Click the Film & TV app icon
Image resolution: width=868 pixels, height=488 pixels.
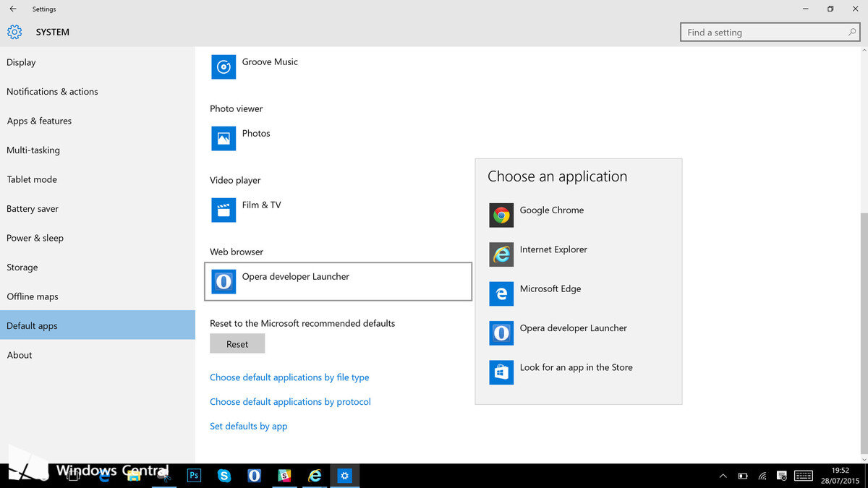coord(223,209)
